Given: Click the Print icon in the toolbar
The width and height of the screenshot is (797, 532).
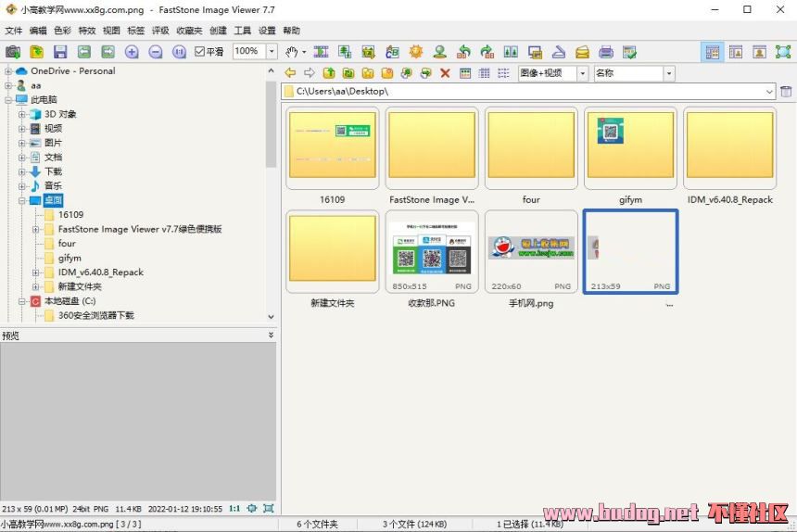Looking at the screenshot, I should (x=606, y=52).
